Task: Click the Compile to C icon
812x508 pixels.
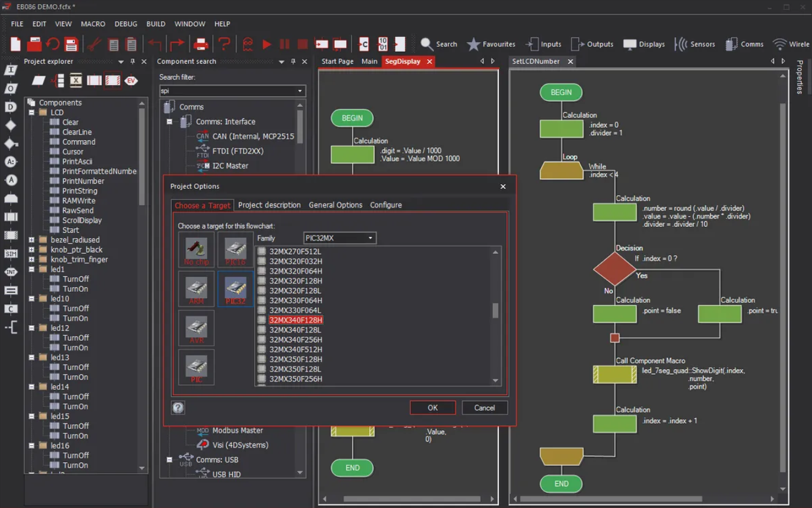Action: pyautogui.click(x=364, y=44)
